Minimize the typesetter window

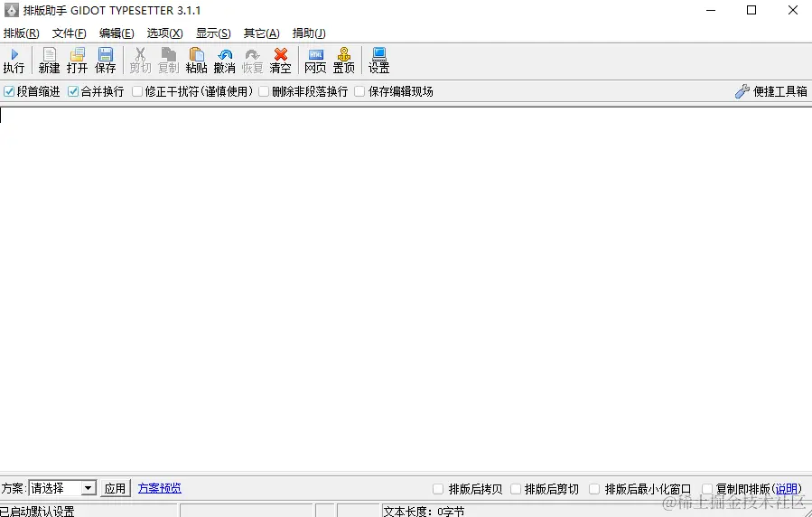tap(711, 10)
